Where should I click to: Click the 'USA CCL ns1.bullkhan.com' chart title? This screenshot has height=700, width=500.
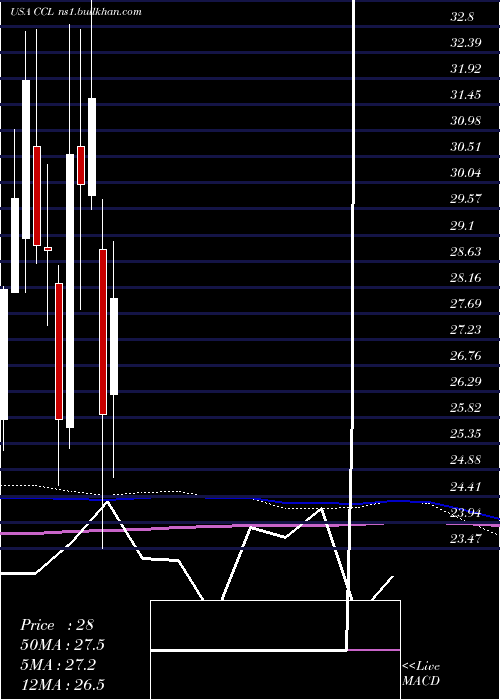pos(76,11)
